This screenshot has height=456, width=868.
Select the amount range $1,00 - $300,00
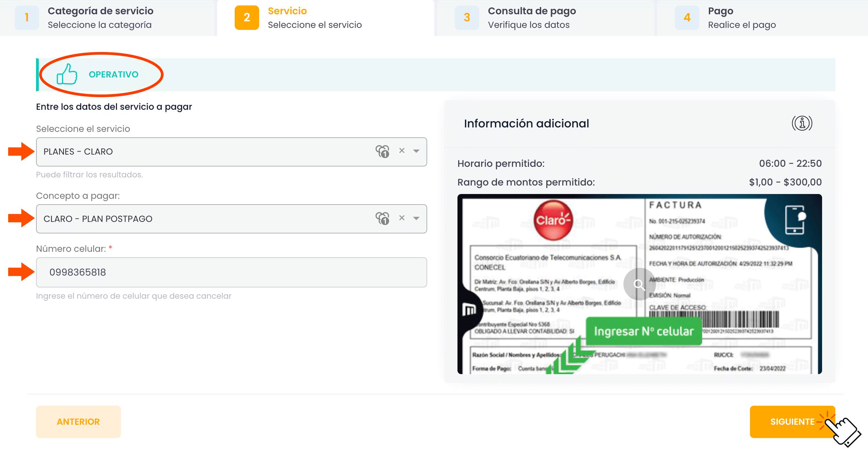(785, 182)
